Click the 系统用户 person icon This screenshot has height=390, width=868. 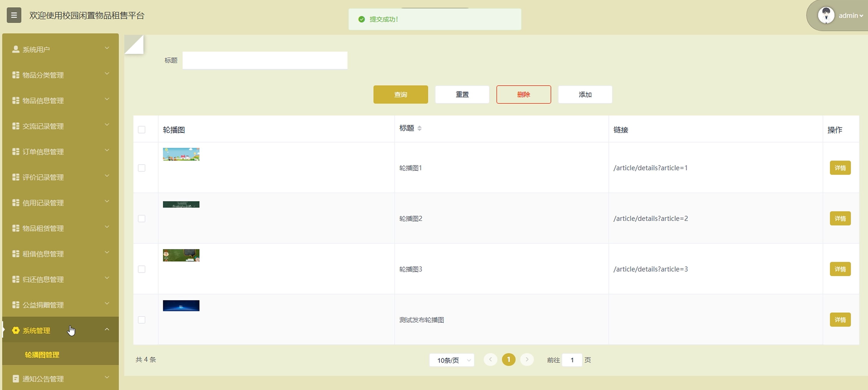[x=15, y=49]
